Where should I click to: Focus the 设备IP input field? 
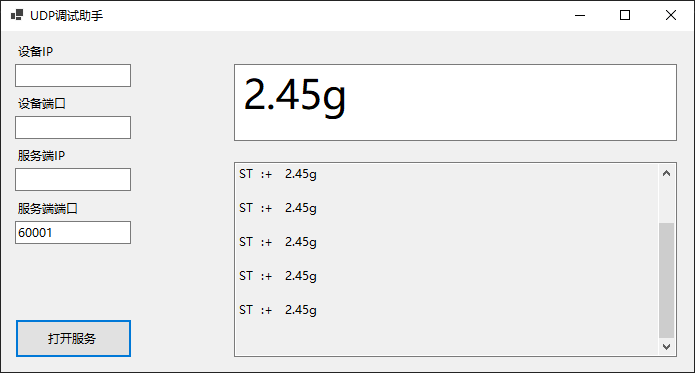click(73, 75)
